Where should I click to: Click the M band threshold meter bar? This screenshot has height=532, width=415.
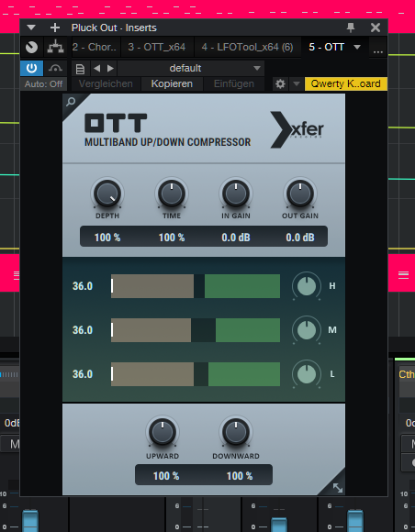pyautogui.click(x=196, y=330)
